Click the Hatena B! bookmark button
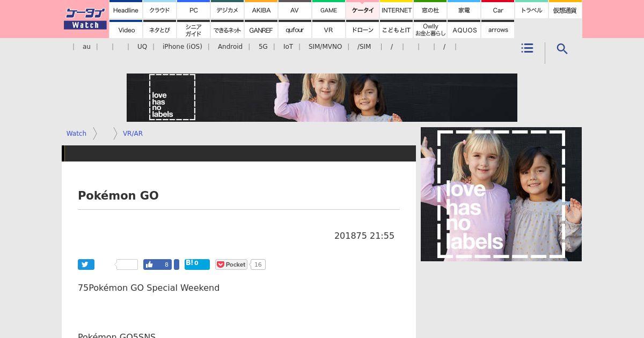The height and width of the screenshot is (338, 644). (x=197, y=264)
